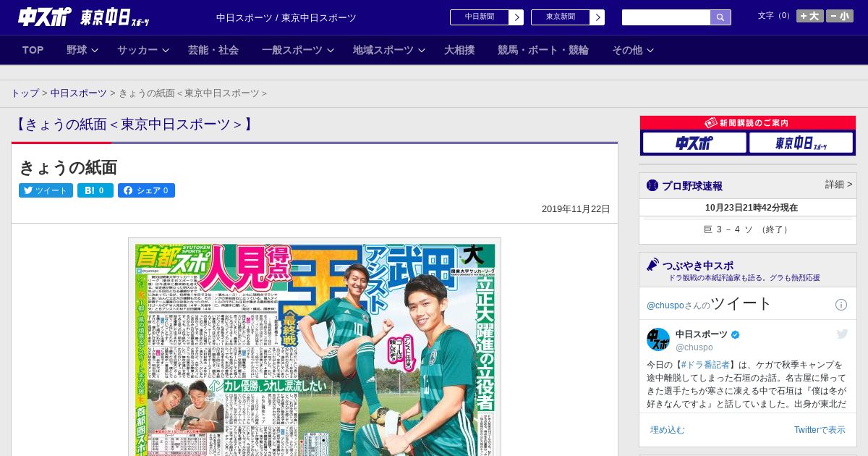Click baseball icon beside プロ野球速報
Viewport: 868px width, 456px height.
[x=652, y=185]
